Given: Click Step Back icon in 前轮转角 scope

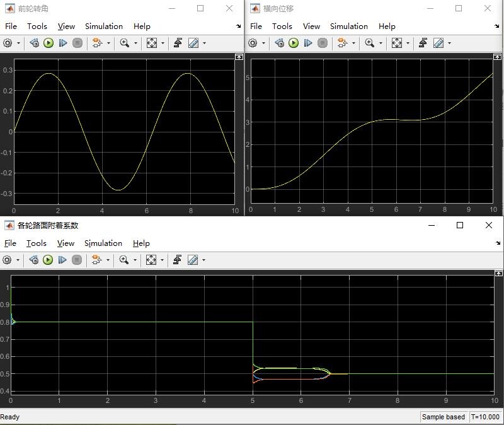Looking at the screenshot, I should (x=35, y=43).
